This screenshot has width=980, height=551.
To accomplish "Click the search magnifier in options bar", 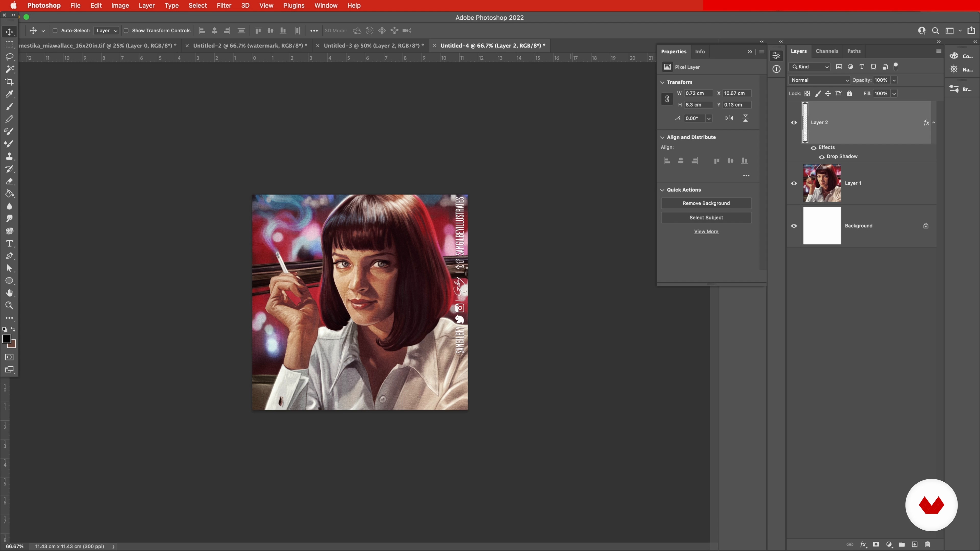I will coord(935,31).
